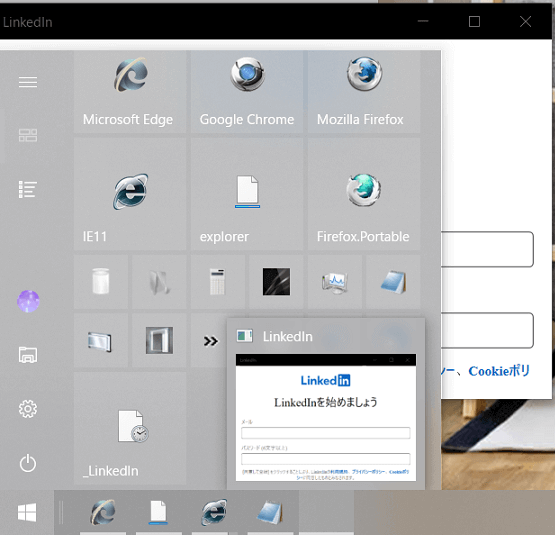Open Settings gear in Start sidebar
The width and height of the screenshot is (555, 535).
pos(28,409)
